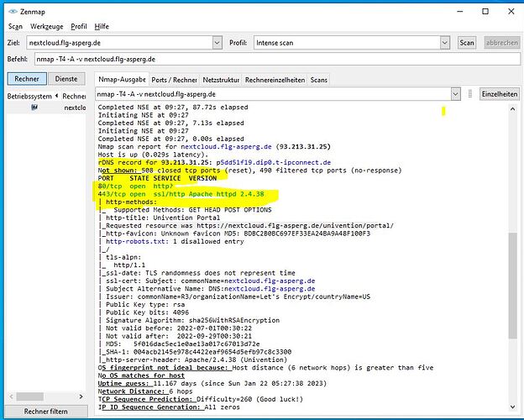Click the Profil Intense scan field
The image size is (524, 420).
coord(347,43)
